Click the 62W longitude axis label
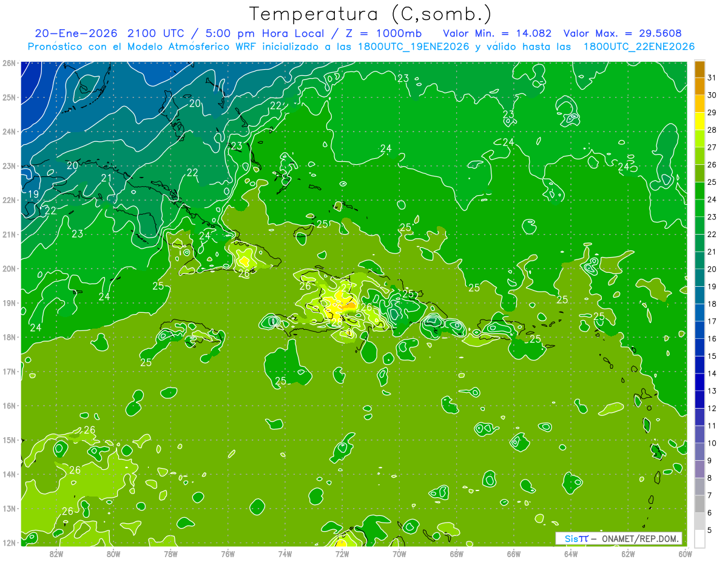The height and width of the screenshot is (562, 728). pyautogui.click(x=628, y=554)
